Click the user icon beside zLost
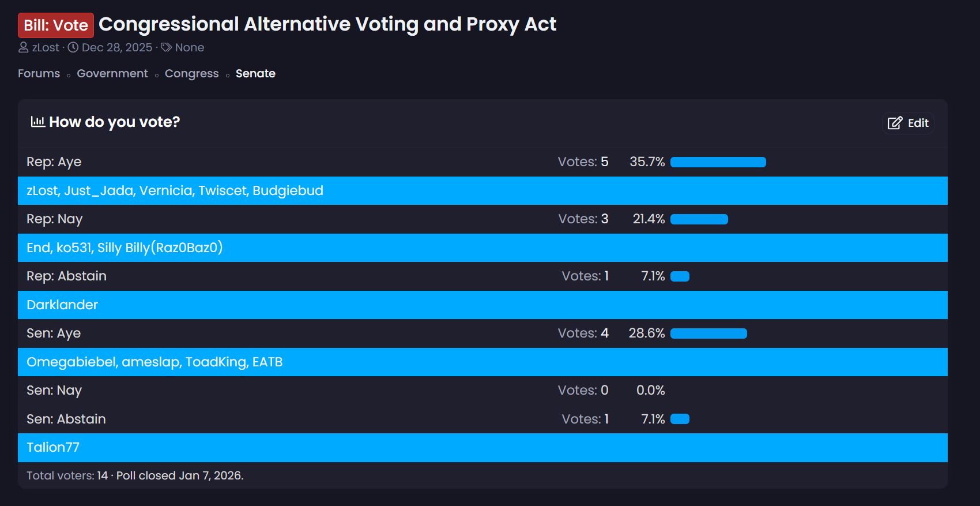Screen dimensions: 980x506 click(24, 47)
